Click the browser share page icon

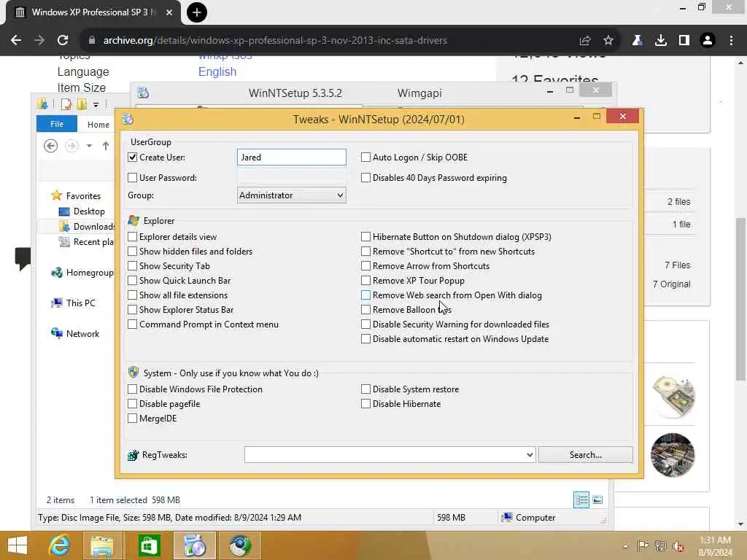click(x=584, y=41)
